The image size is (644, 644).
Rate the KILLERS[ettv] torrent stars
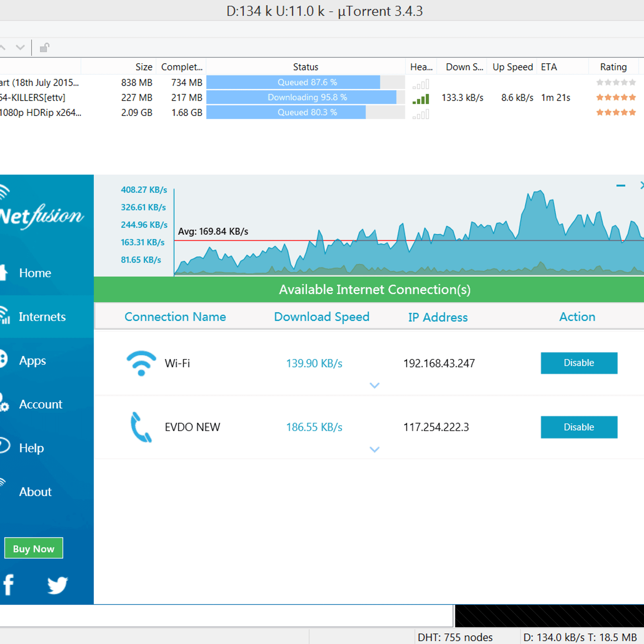point(616,97)
